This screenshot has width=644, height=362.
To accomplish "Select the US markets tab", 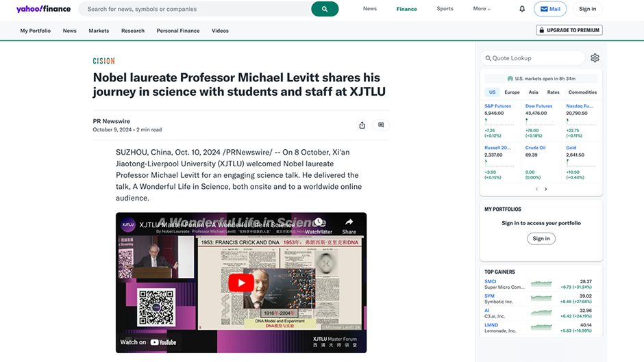I will click(x=492, y=92).
